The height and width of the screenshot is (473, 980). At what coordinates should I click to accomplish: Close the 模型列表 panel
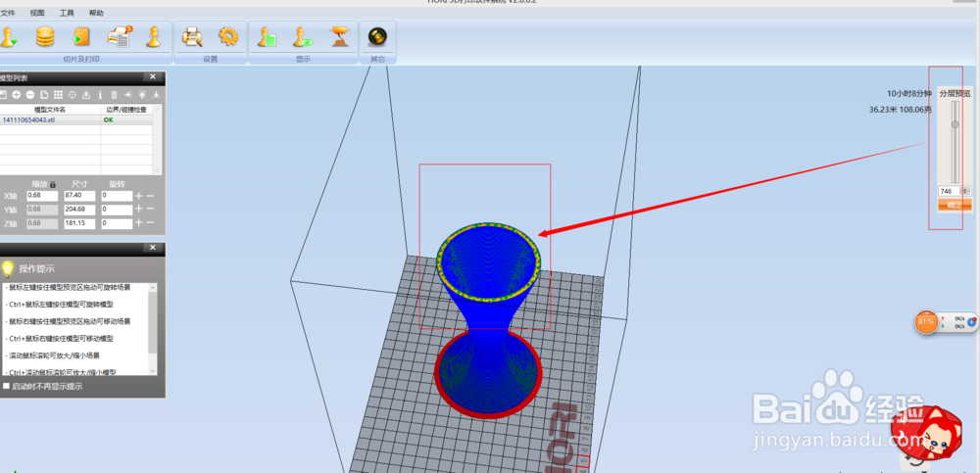tap(153, 76)
